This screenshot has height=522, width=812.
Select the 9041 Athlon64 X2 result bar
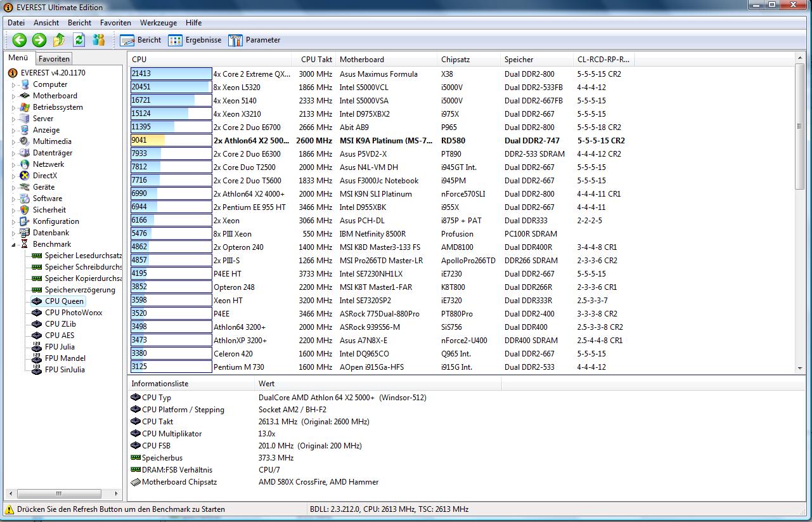[171, 141]
